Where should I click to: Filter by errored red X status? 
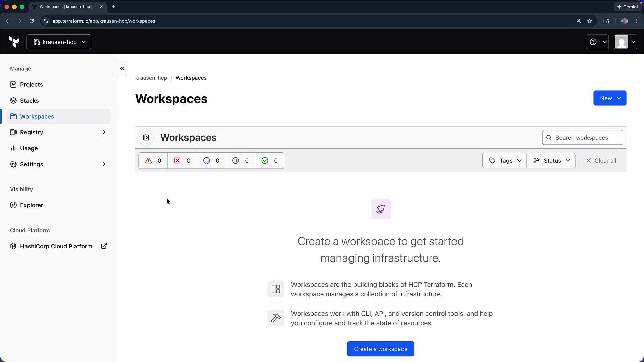(182, 161)
